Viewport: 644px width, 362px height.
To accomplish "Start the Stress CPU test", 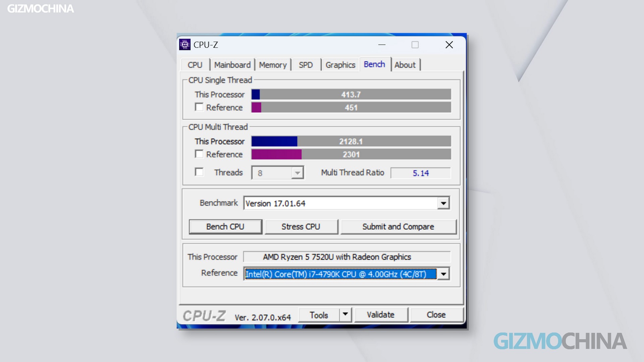I will [301, 227].
